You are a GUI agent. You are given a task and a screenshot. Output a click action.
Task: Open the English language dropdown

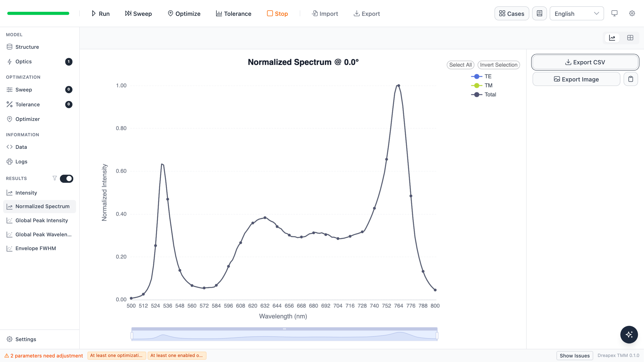click(x=577, y=14)
